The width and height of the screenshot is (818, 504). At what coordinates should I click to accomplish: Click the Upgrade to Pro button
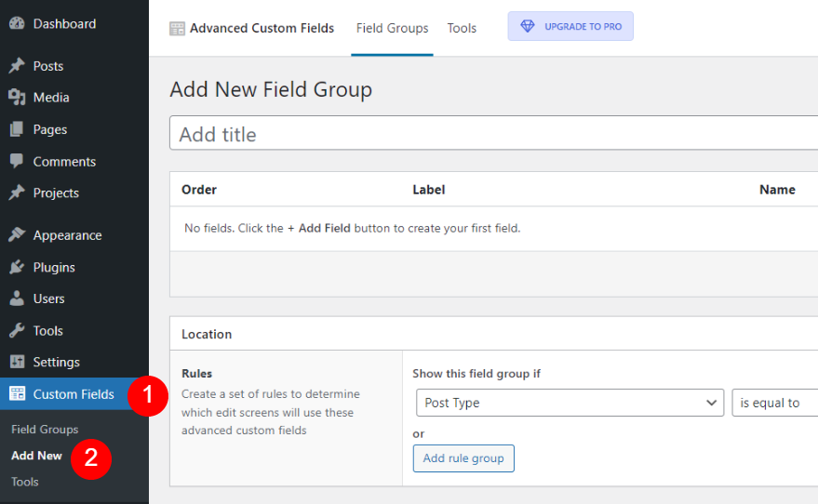570,27
